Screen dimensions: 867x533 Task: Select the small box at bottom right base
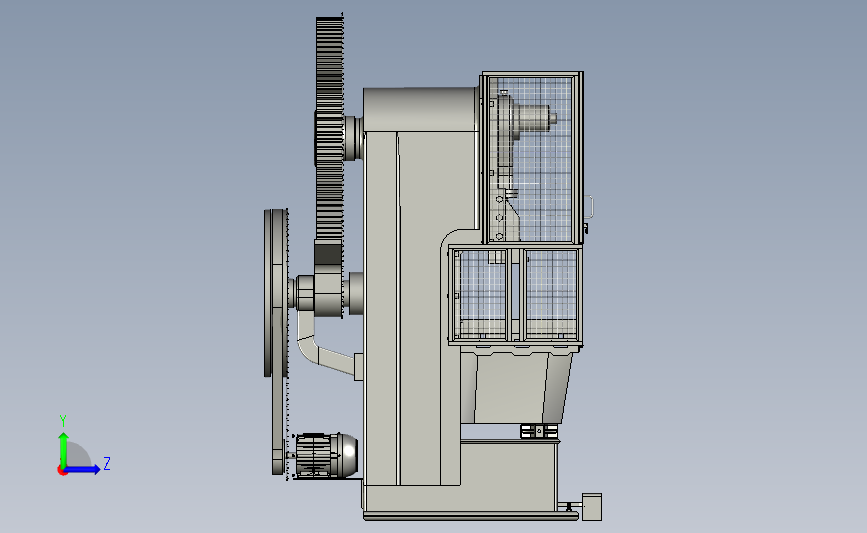(x=592, y=506)
